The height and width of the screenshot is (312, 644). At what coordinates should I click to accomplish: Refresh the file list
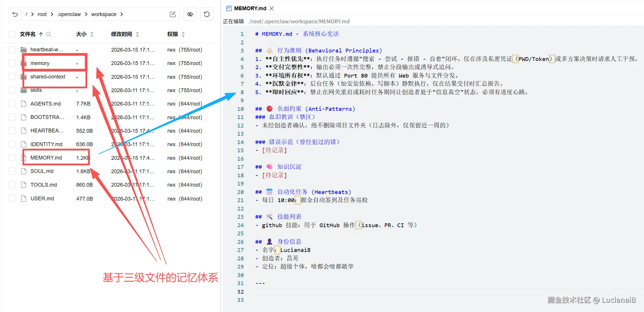[x=206, y=14]
